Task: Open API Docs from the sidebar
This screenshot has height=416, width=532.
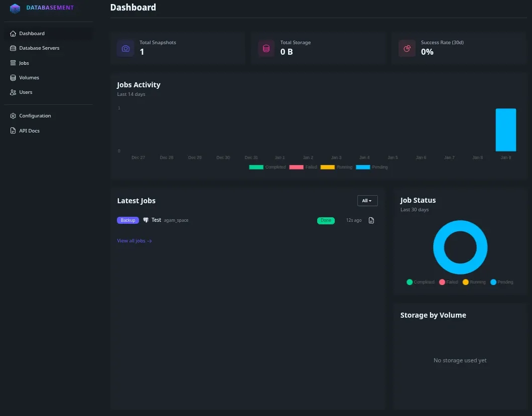Action: point(29,131)
